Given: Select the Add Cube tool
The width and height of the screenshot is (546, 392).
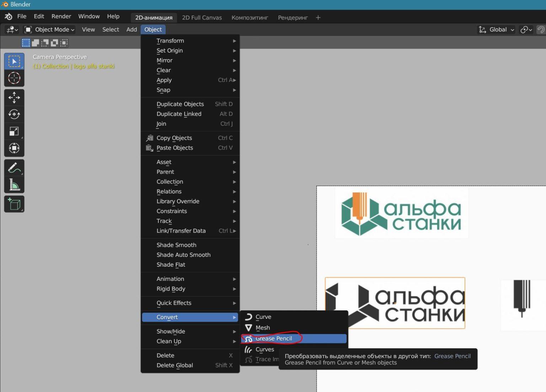Looking at the screenshot, I should tap(14, 204).
